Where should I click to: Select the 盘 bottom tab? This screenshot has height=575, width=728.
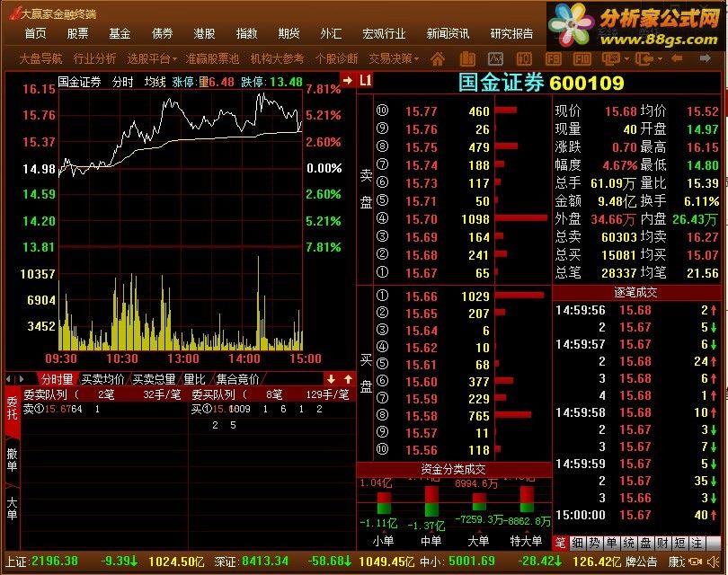646,543
